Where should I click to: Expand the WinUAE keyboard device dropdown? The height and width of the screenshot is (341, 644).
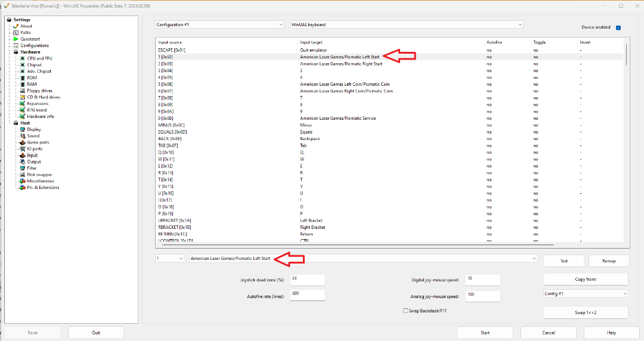[405, 24]
